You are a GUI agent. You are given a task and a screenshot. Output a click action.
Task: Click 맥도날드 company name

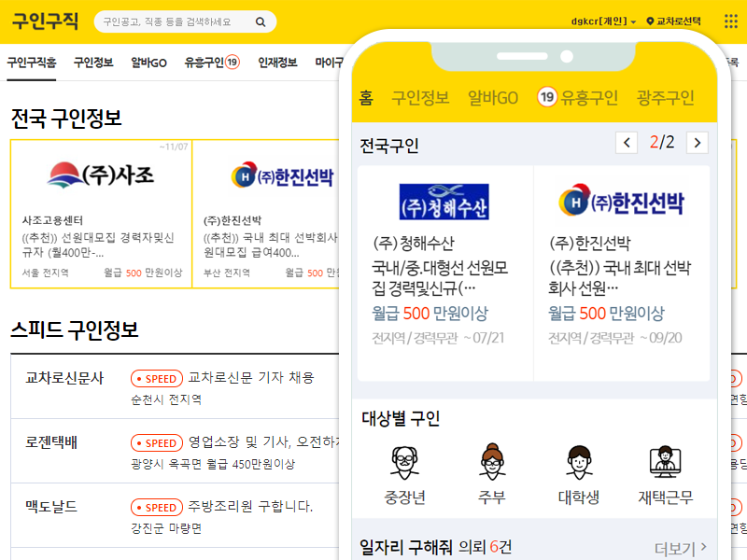pyautogui.click(x=51, y=507)
